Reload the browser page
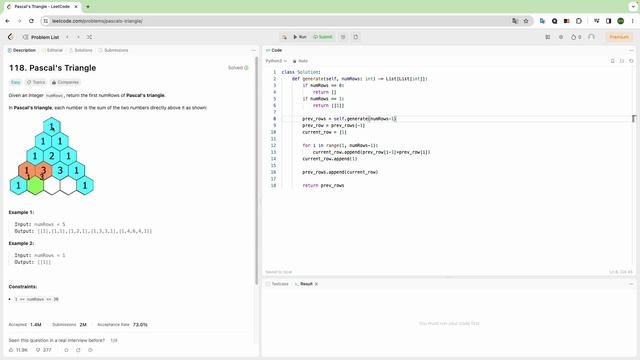Viewport: 640px width, 360px height. tap(31, 21)
